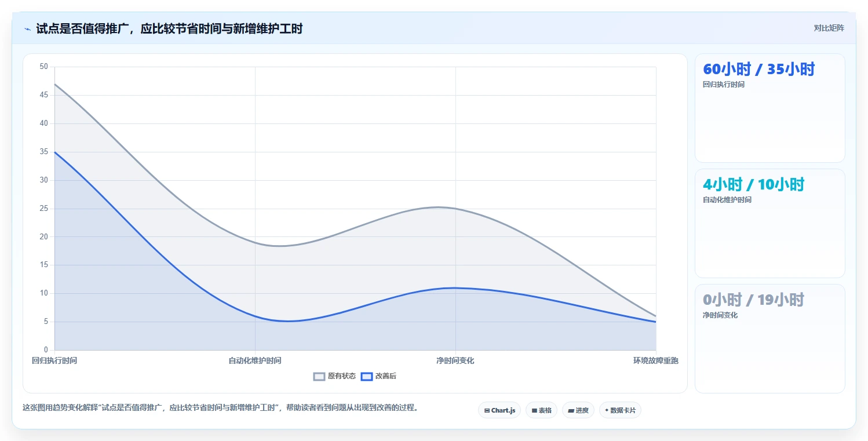
Task: Click the 15 y-axis tick label
Action: (x=44, y=265)
